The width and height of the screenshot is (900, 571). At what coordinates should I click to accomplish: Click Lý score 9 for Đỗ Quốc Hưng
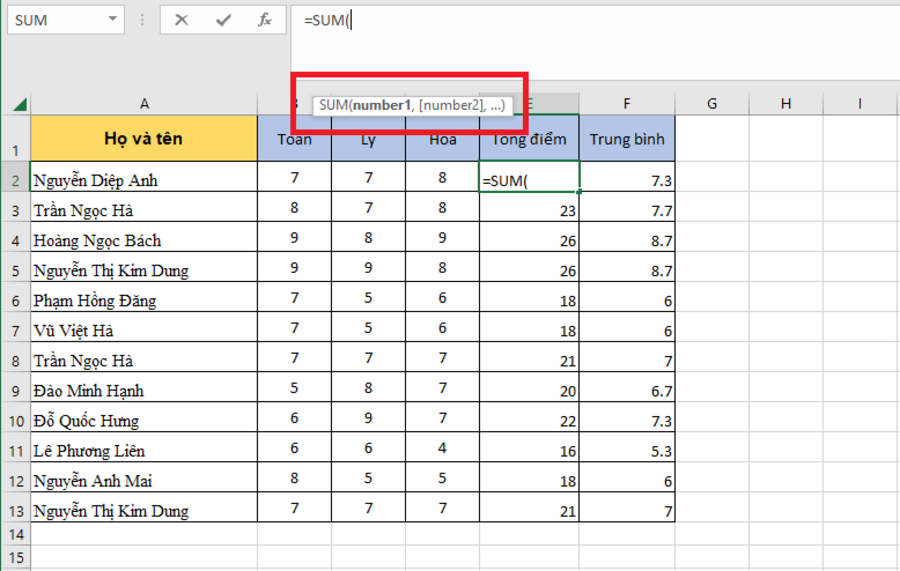coord(368,417)
